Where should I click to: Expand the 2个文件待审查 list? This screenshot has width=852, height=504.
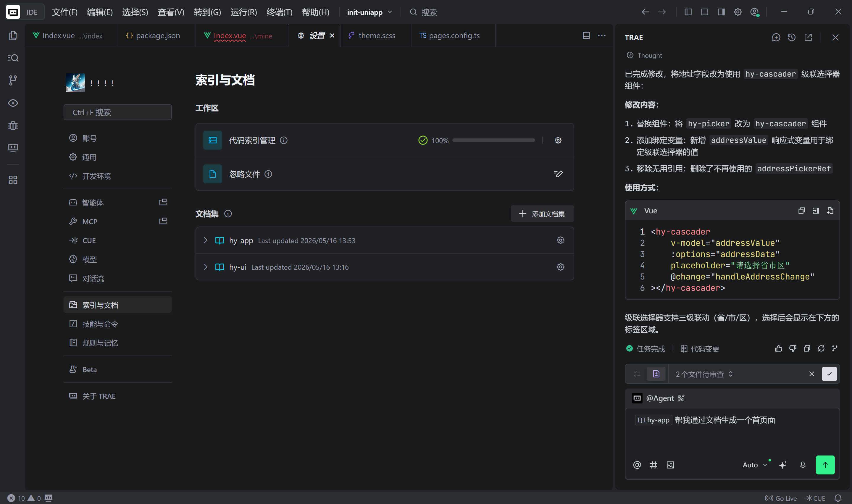(x=704, y=374)
